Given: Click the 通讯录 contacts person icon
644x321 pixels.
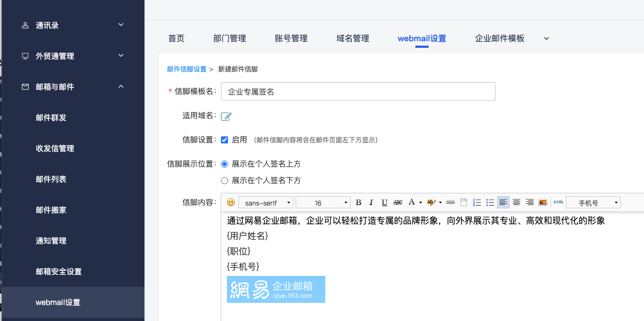Looking at the screenshot, I should pyautogui.click(x=25, y=25).
